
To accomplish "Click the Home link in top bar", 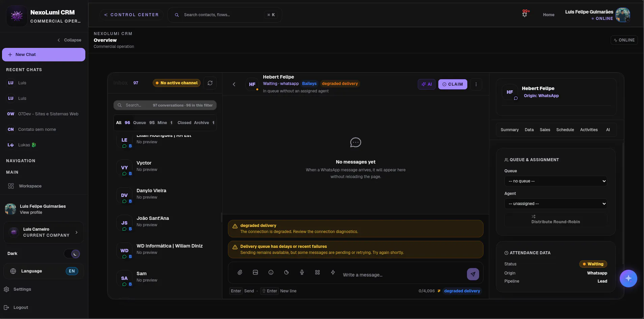I will pyautogui.click(x=549, y=15).
